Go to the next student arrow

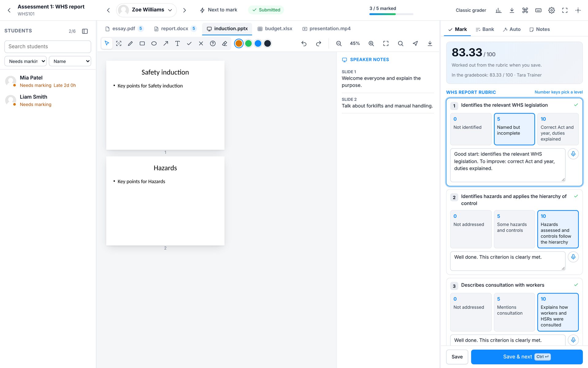pos(185,10)
